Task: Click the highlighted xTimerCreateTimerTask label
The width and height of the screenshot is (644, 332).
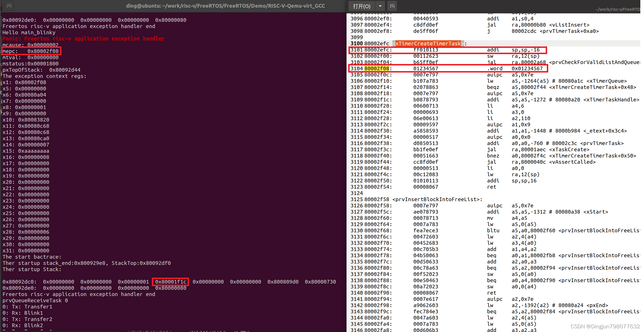Action: tap(428, 44)
